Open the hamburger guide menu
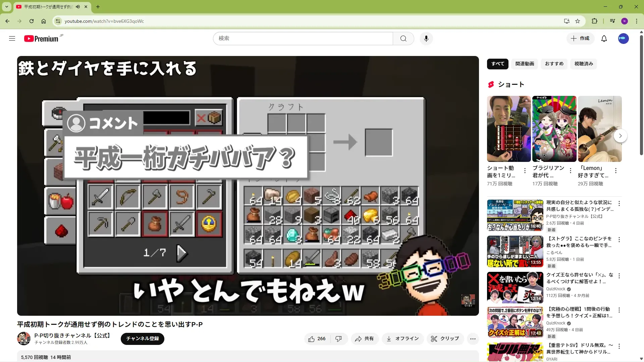 tap(12, 39)
